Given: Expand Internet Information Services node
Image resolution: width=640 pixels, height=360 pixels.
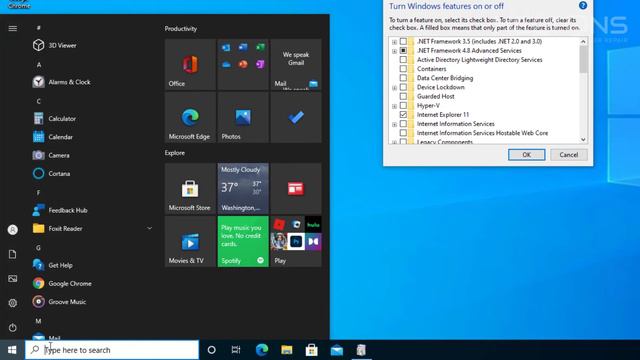Looking at the screenshot, I should click(x=394, y=124).
